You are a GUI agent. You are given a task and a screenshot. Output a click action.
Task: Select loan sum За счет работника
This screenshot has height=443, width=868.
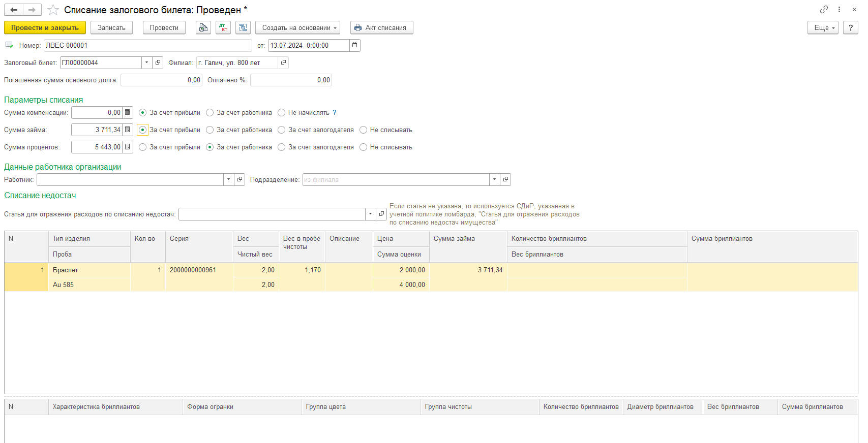209,130
